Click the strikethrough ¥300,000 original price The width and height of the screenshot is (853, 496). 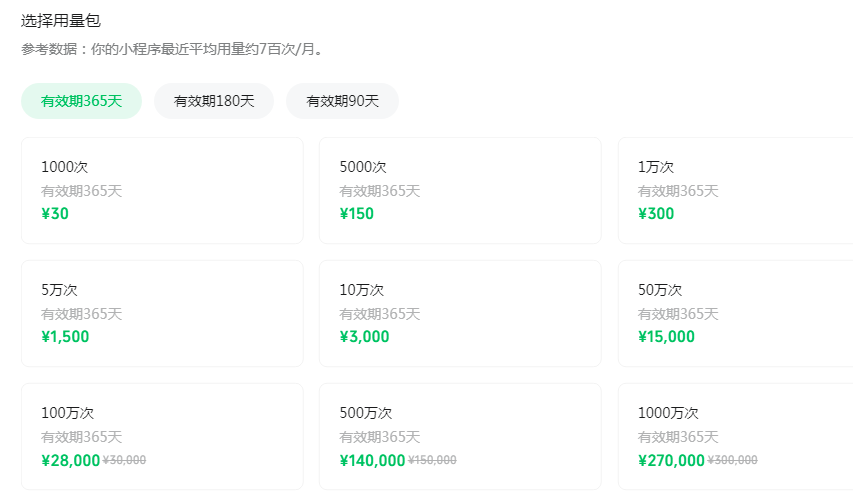[x=732, y=461]
